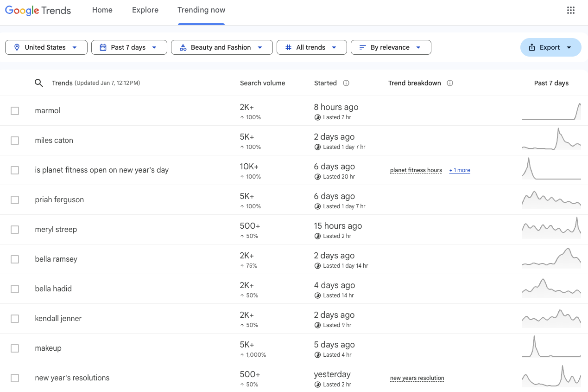588x392 pixels.
Task: Click the hashtag icon on All trends filter
Action: click(288, 47)
